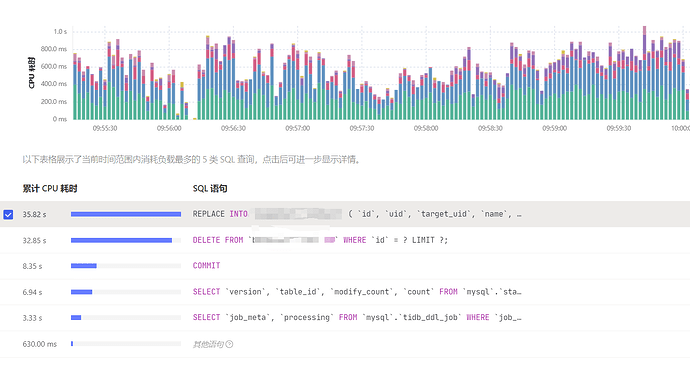Click the progress bar beside 32.85 s

tap(126, 240)
